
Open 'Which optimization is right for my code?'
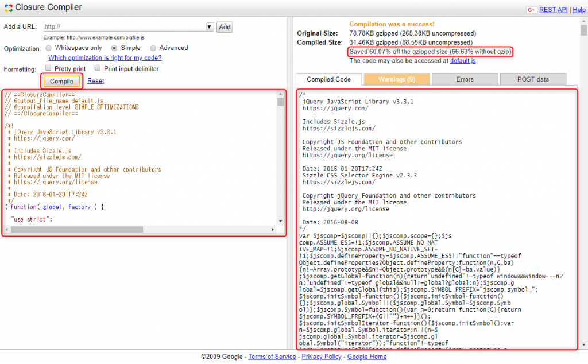[x=105, y=57]
